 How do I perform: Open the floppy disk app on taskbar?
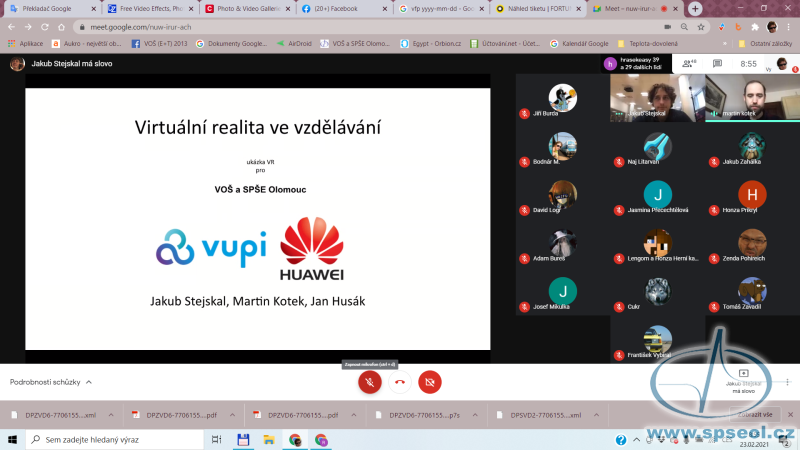pos(243,440)
